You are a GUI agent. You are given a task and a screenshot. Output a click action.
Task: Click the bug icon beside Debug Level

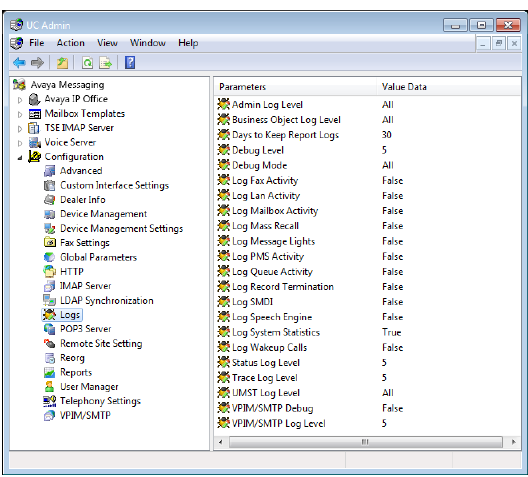tap(224, 150)
